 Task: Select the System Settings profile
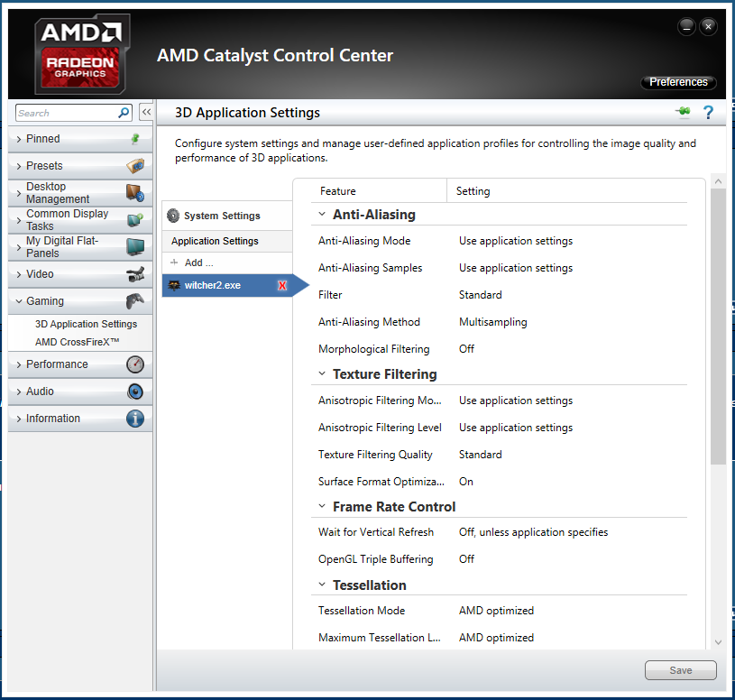click(227, 216)
